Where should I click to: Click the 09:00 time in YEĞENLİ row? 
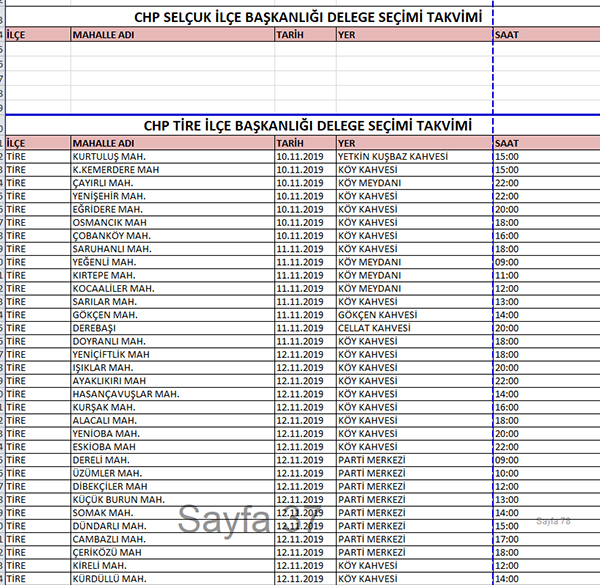[x=546, y=262]
